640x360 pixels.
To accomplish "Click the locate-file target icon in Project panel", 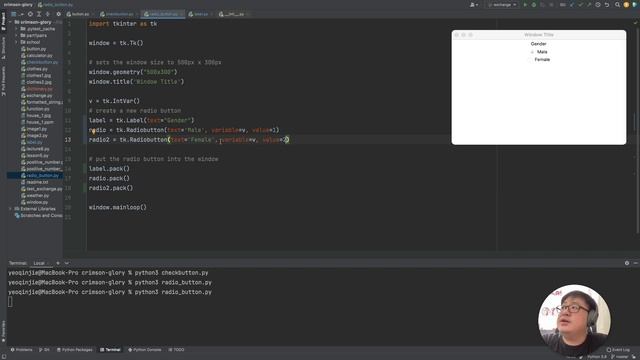I will pyautogui.click(x=30, y=14).
